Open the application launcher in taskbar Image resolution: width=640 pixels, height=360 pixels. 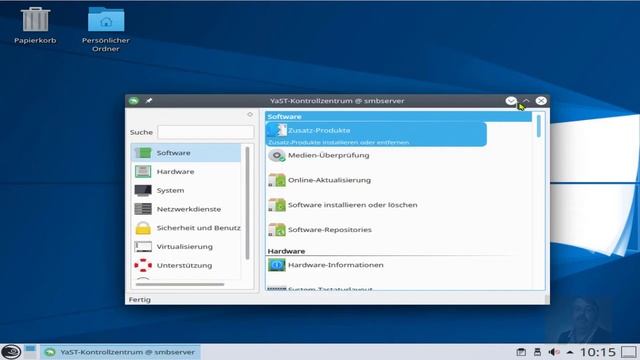click(x=11, y=352)
